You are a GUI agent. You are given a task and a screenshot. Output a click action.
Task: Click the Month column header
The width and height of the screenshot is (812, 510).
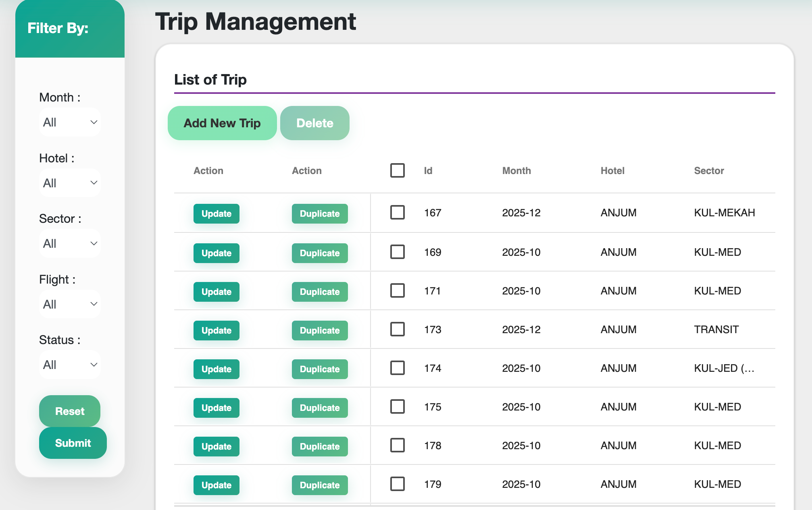(516, 171)
